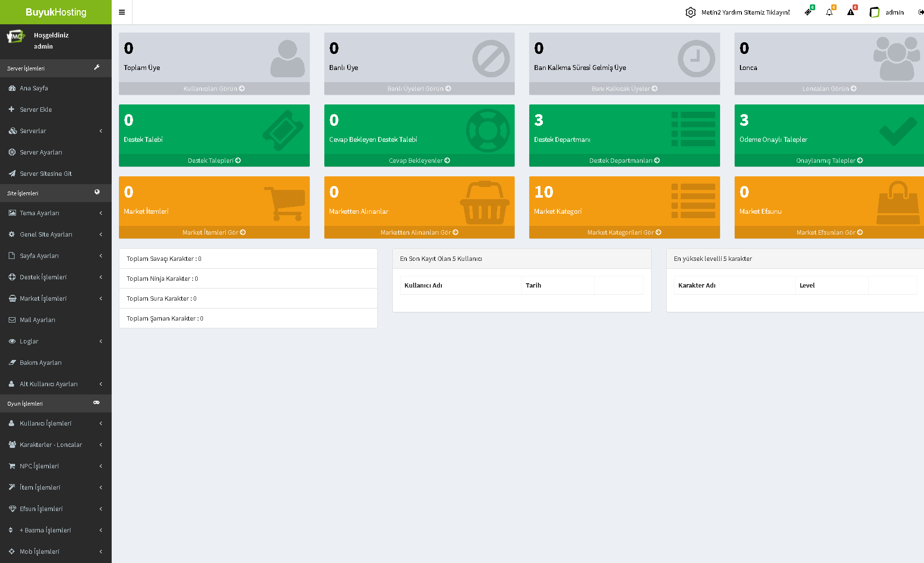Expand Tema Ayarları menu
The width and height of the screenshot is (924, 563).
[56, 213]
